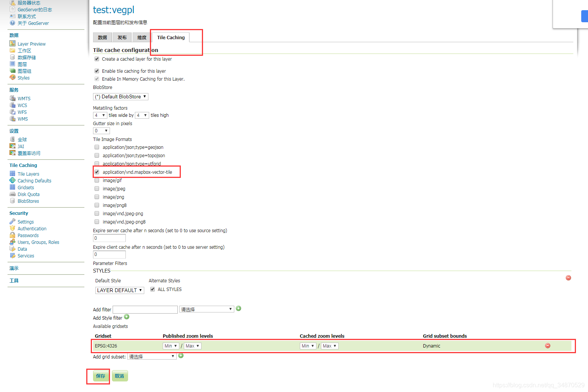Click the 取消 cancel button
Screen dimensions: 588x392
pos(120,376)
